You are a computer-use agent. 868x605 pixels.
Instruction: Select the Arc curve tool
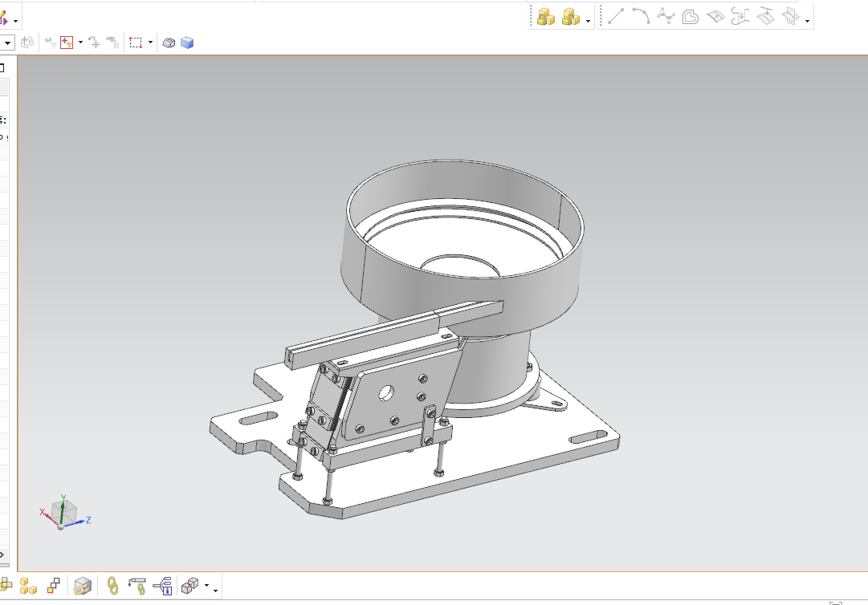point(641,17)
